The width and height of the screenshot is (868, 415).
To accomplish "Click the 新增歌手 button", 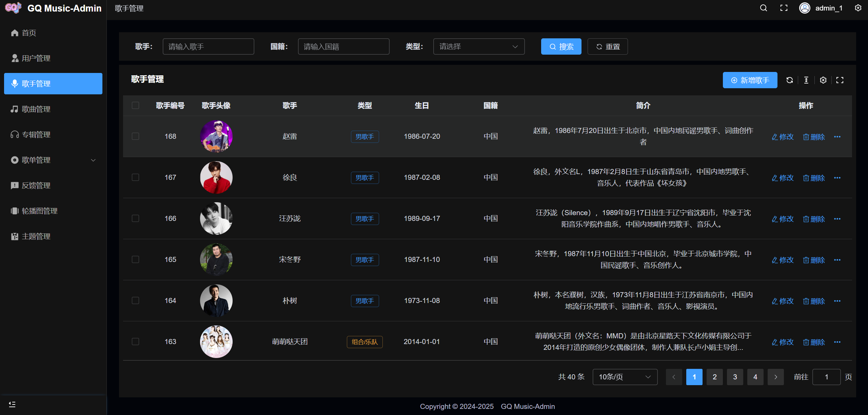I will (750, 80).
